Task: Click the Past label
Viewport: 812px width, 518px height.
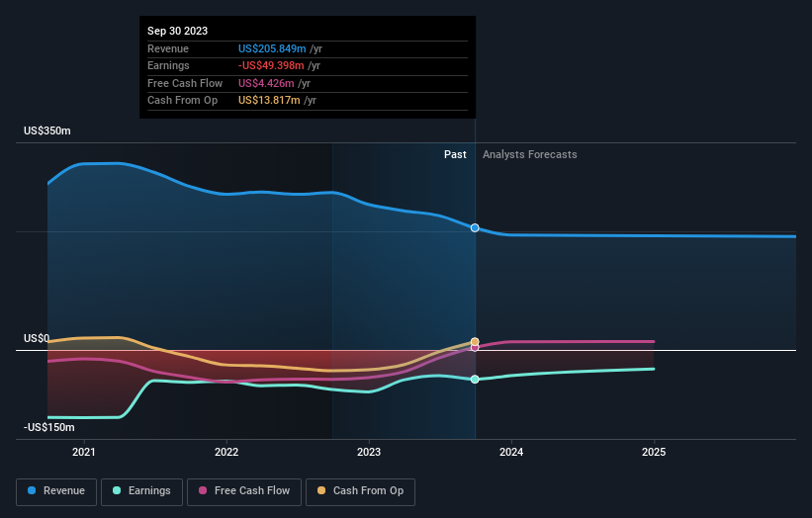Action: click(x=455, y=155)
